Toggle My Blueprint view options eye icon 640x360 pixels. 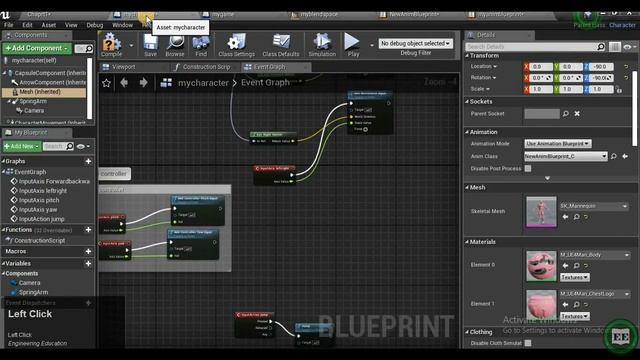pos(83,146)
